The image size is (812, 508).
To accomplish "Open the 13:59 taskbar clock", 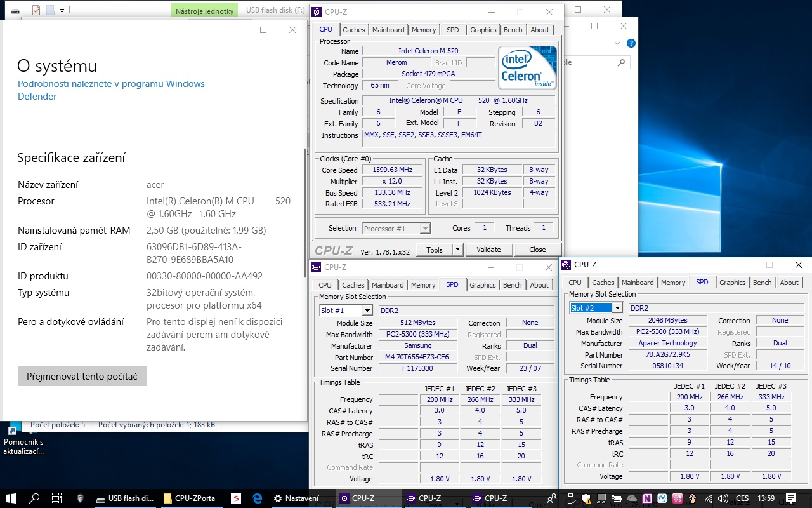I will [x=766, y=498].
